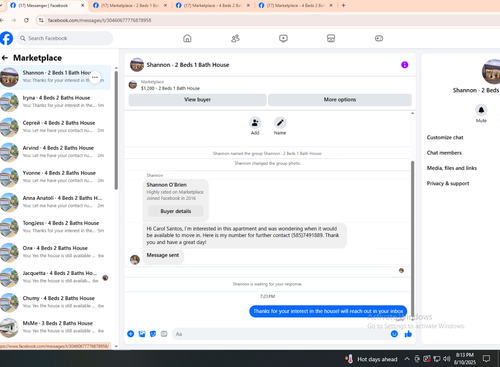The image size is (500, 367).
Task: Open Chumy 4 Beds 2 Baths House chat
Action: tap(55, 302)
